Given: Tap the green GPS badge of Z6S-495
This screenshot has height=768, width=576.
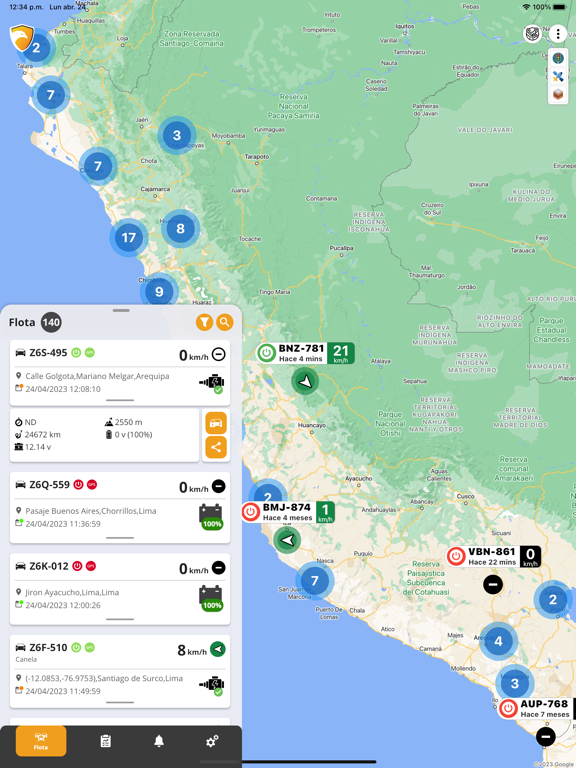Looking at the screenshot, I should (90, 353).
